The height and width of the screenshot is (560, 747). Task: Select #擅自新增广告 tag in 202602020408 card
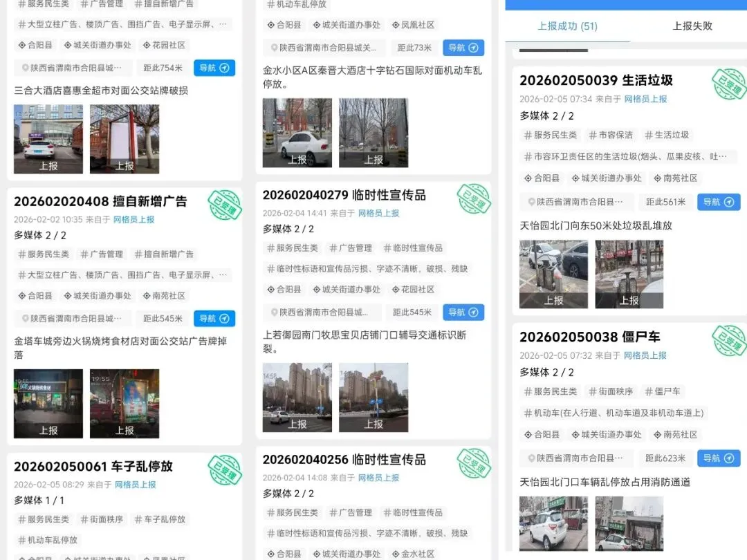pos(164,254)
